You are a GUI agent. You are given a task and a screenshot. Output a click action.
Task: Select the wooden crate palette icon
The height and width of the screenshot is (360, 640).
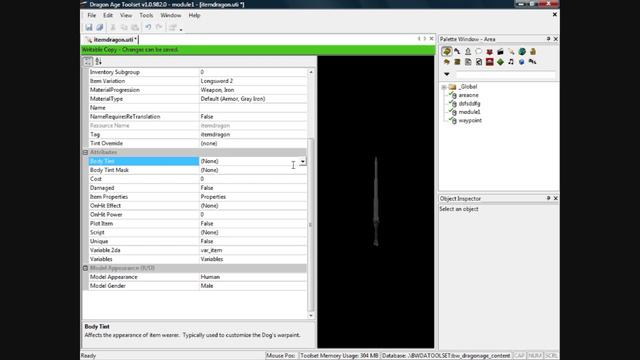click(x=457, y=62)
